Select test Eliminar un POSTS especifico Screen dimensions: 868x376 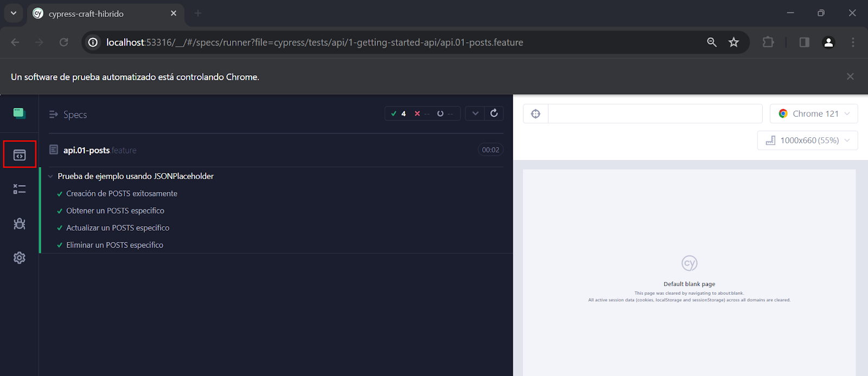pyautogui.click(x=114, y=245)
